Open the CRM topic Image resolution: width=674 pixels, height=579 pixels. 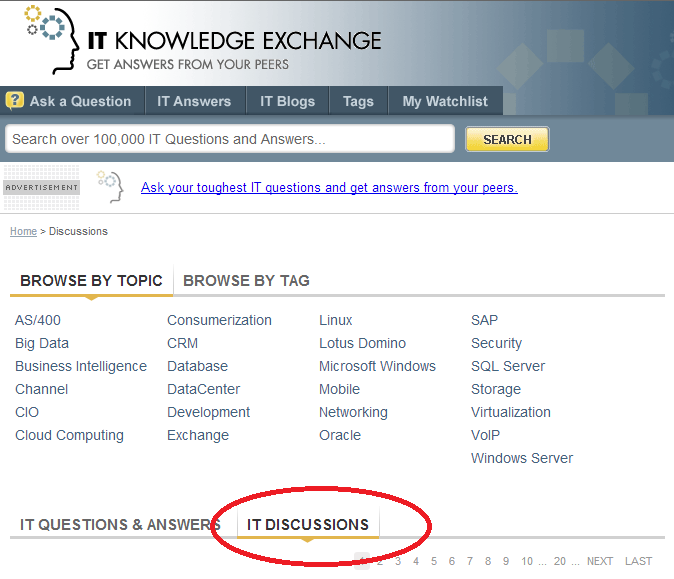182,343
